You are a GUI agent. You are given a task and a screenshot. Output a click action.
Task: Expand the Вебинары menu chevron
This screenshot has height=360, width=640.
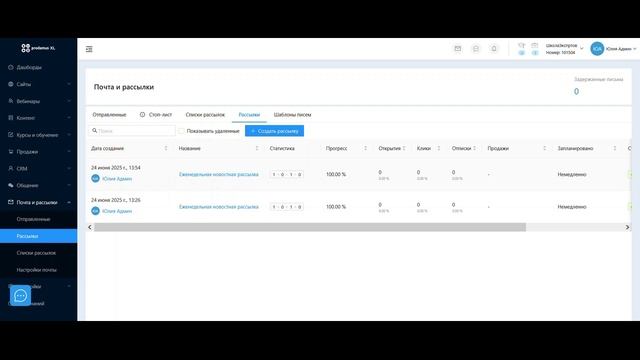tap(69, 101)
